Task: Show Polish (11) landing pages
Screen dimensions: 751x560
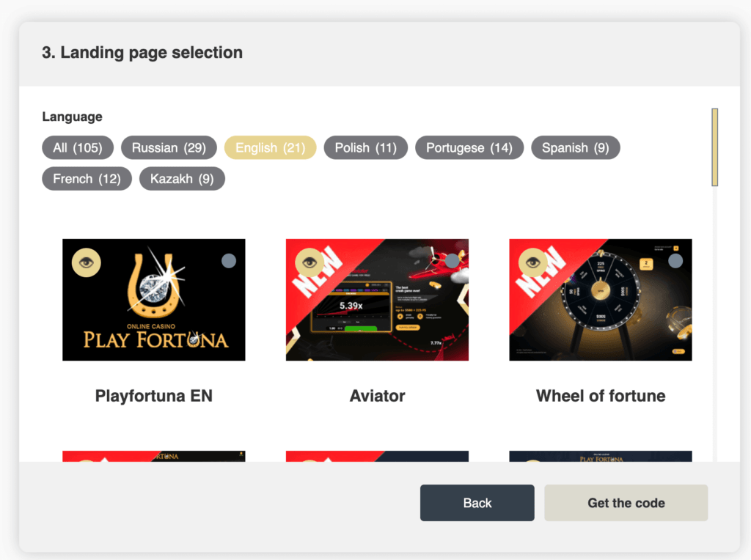Action: 365,147
